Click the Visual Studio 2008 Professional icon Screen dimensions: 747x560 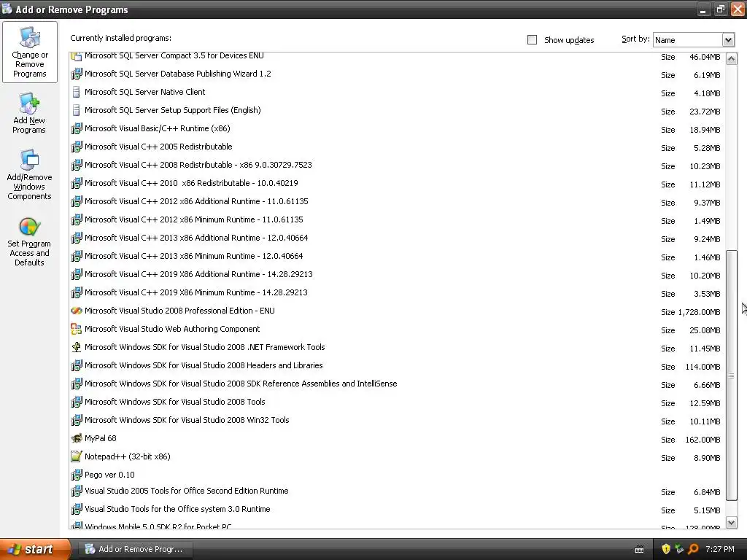point(76,311)
